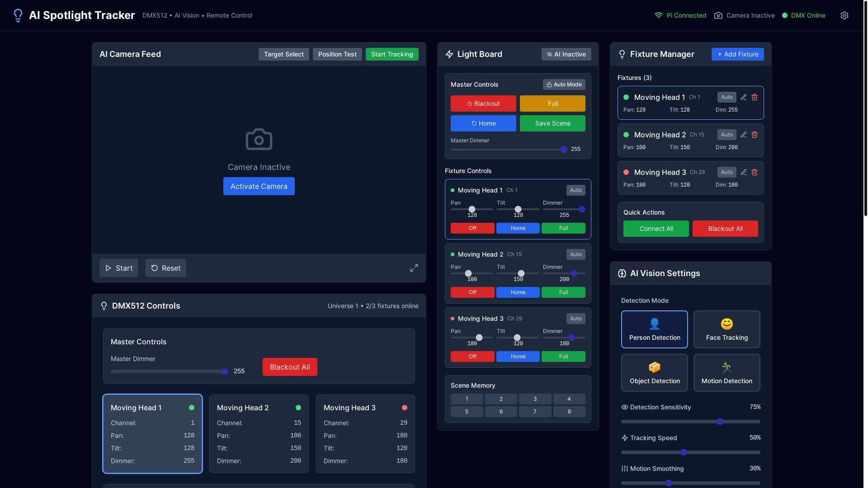The width and height of the screenshot is (868, 488).
Task: Click the Pi Connected wifi icon
Action: click(659, 15)
